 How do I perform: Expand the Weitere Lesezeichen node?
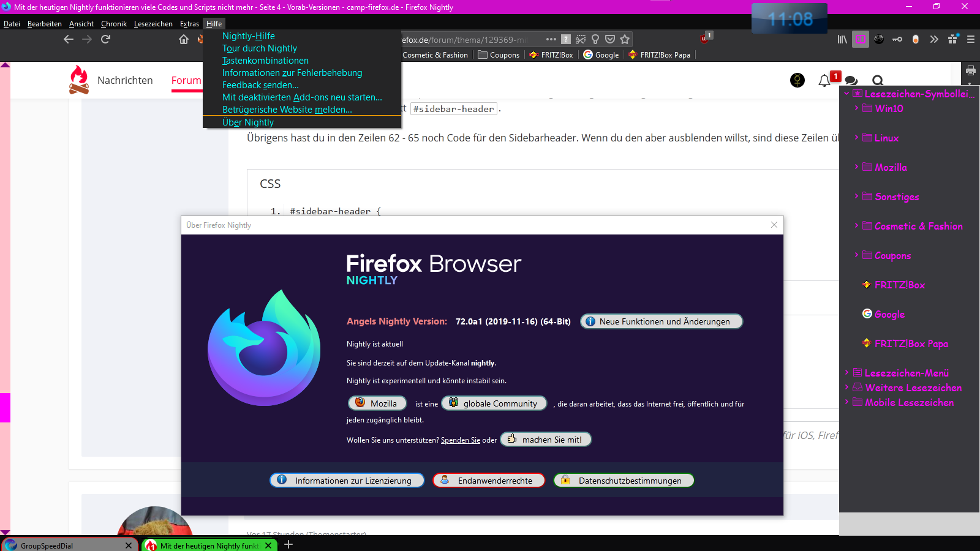click(846, 387)
